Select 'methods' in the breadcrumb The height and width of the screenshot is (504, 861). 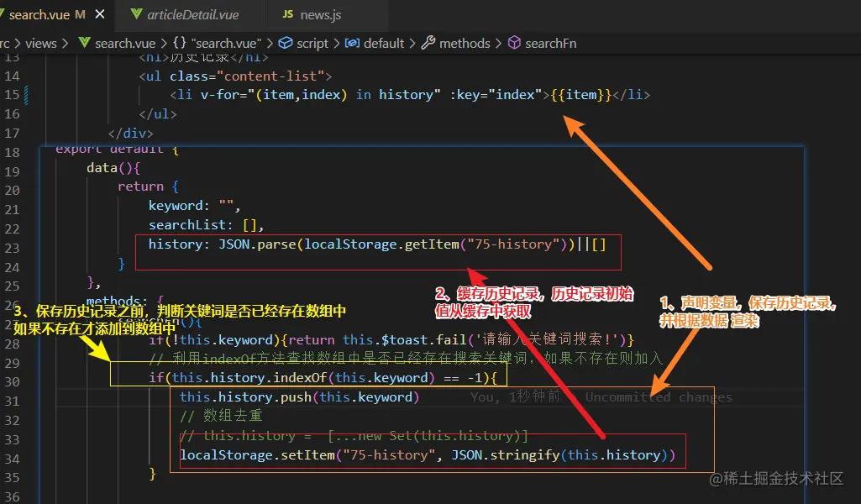[465, 44]
